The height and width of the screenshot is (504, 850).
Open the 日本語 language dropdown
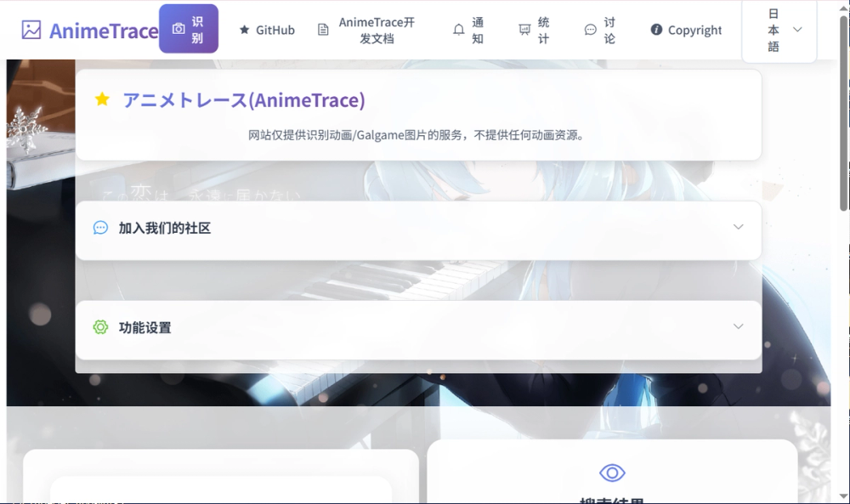click(x=779, y=31)
